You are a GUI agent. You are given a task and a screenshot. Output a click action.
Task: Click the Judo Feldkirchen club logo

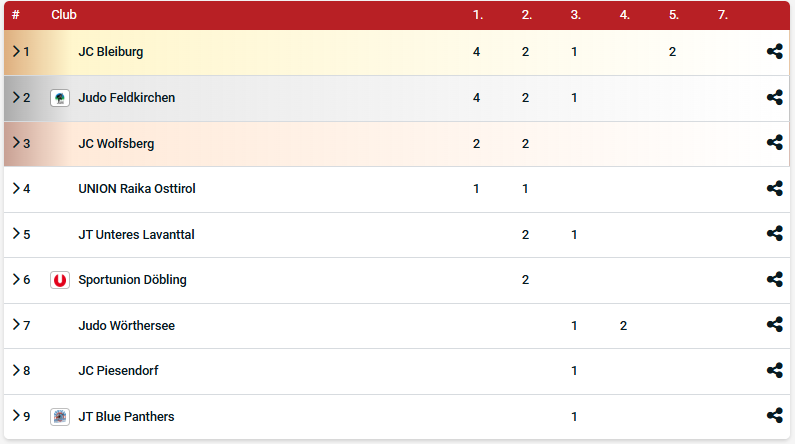60,98
